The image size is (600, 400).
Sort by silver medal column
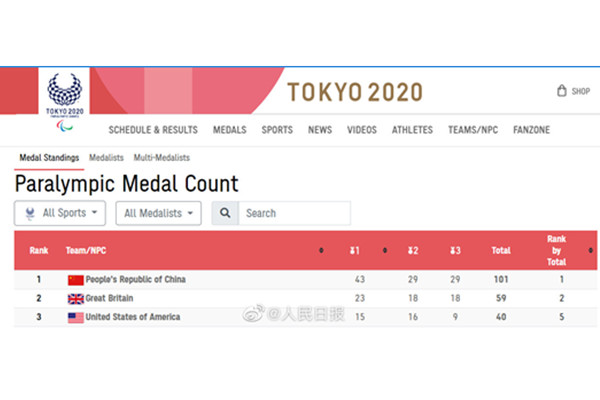click(412, 251)
